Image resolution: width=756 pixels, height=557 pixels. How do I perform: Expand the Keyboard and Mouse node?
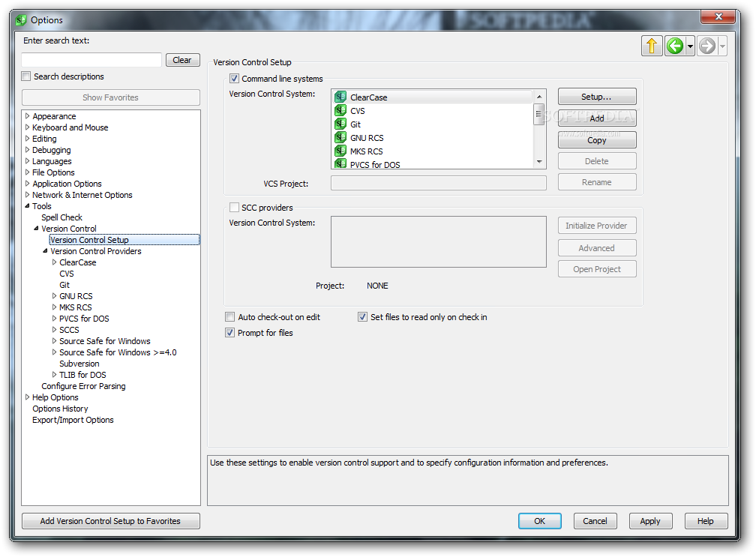point(28,127)
